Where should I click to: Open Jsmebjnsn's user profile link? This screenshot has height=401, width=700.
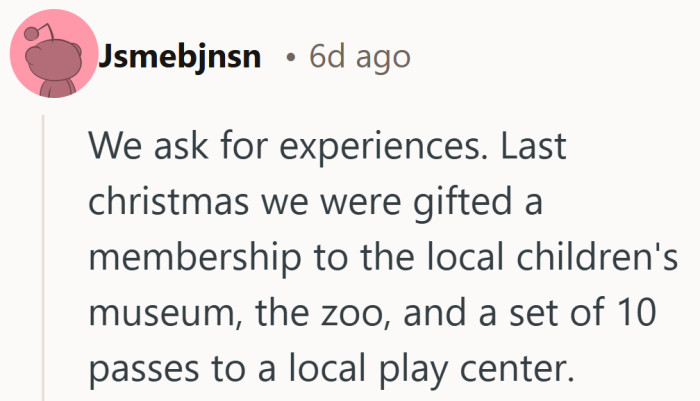coord(180,57)
